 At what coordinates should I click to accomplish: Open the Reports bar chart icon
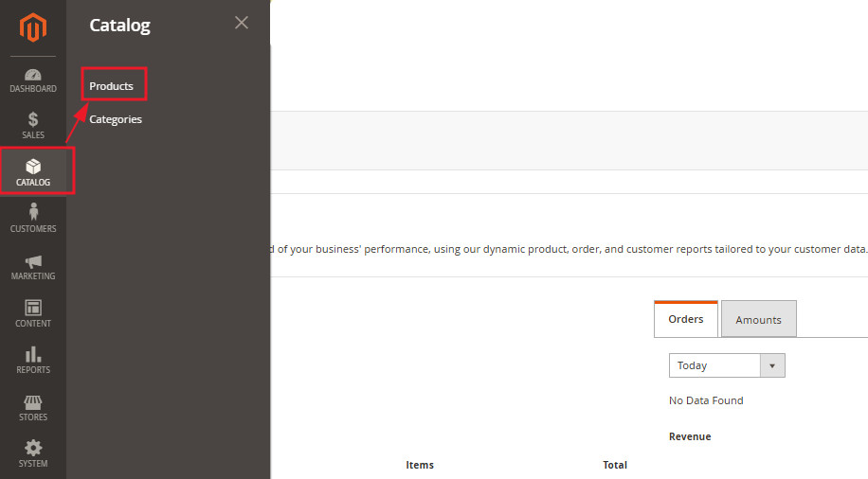33,354
